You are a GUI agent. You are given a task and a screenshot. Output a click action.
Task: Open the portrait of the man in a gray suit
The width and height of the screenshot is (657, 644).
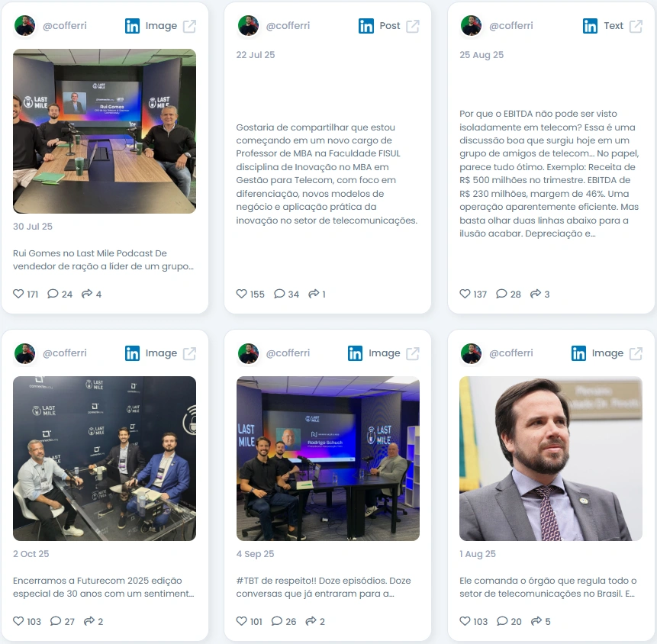pyautogui.click(x=551, y=459)
